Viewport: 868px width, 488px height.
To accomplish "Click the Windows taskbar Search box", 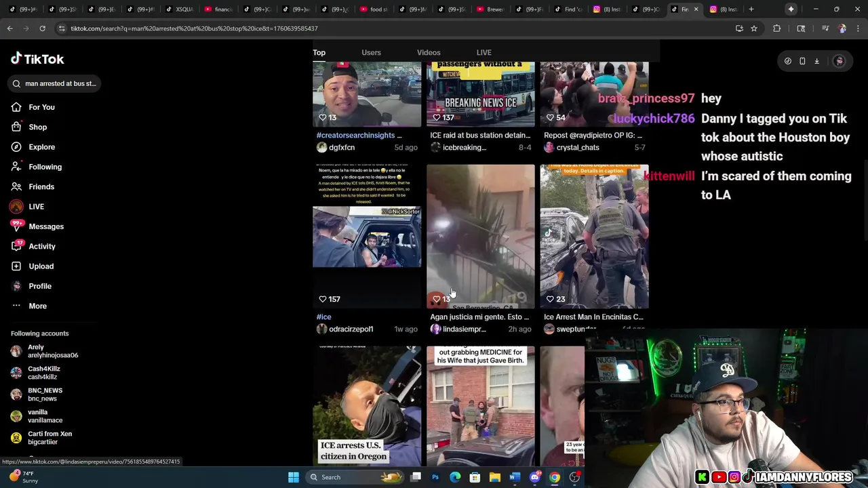I will pos(353,477).
